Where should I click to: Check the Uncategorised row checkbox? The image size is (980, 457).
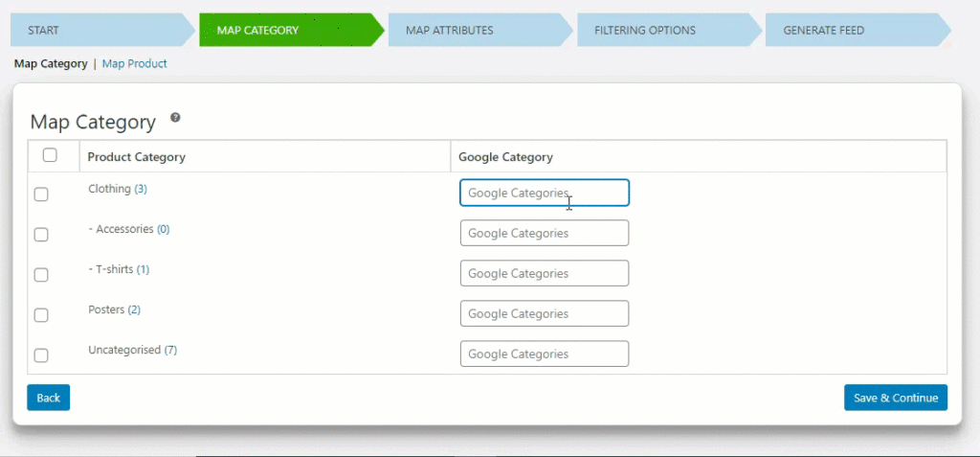click(41, 355)
